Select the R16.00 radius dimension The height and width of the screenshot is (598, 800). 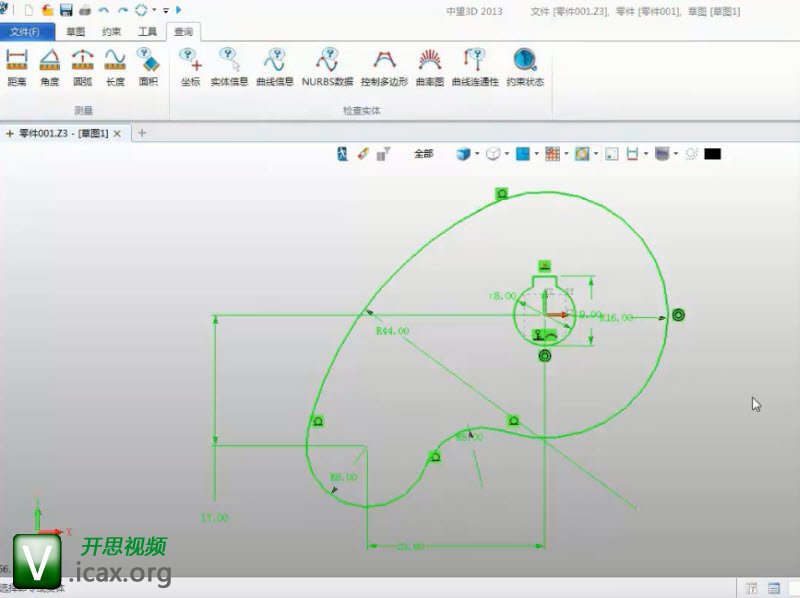(616, 317)
